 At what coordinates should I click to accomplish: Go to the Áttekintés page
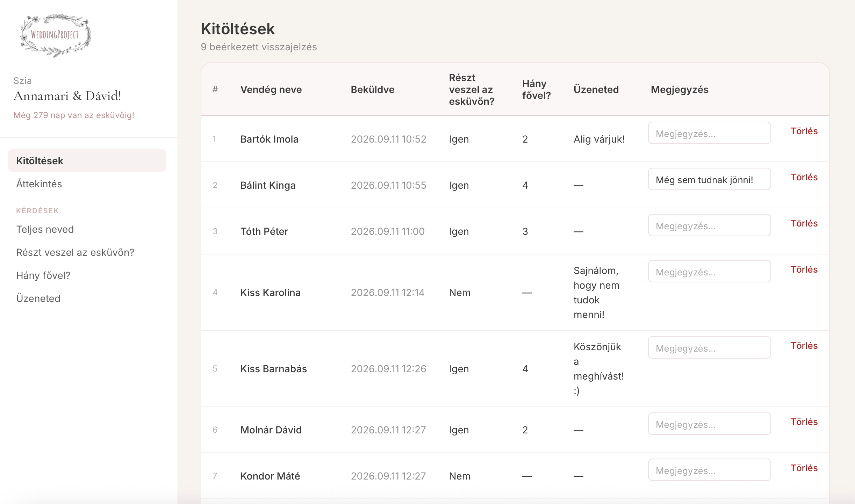39,184
